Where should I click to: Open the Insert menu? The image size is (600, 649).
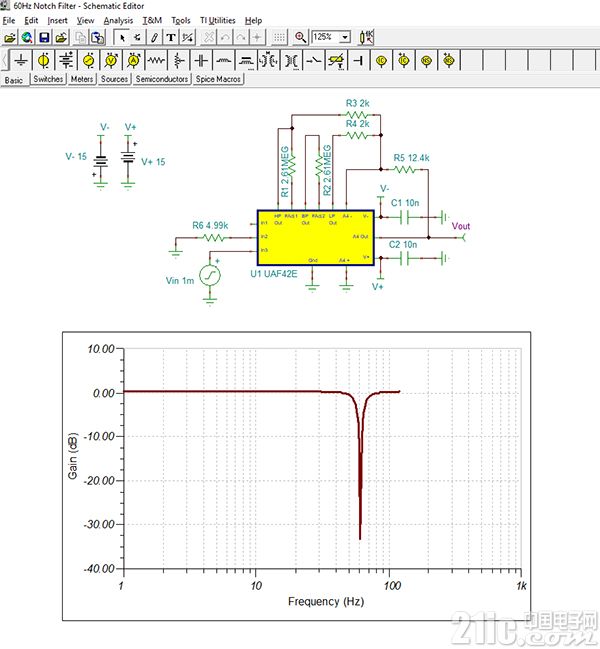click(58, 20)
